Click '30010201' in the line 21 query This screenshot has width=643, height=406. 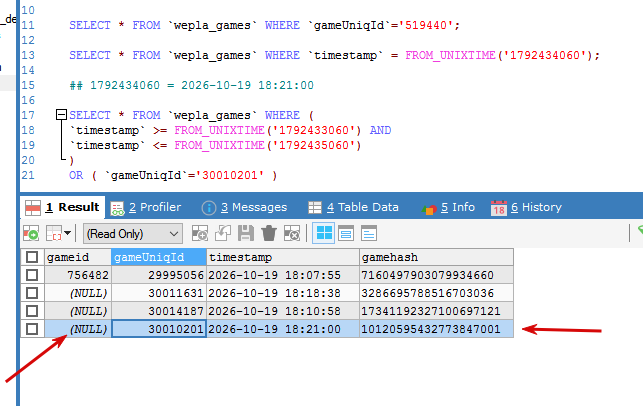[x=230, y=175]
